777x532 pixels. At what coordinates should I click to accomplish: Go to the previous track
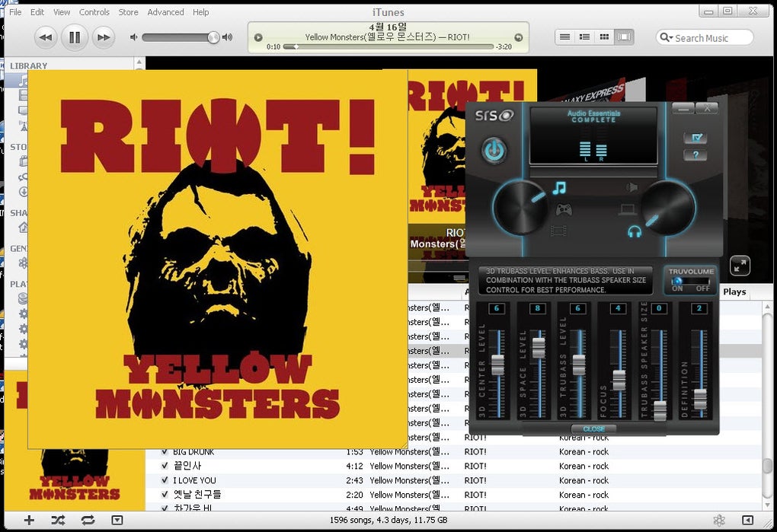[x=46, y=37]
